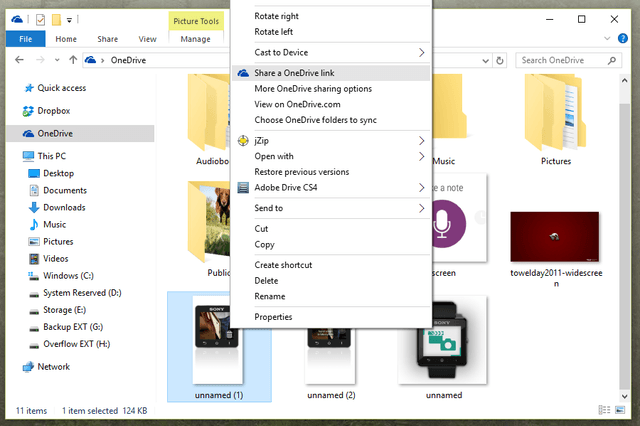Switch to large thumbnails view icon
640x426 pixels.
pyautogui.click(x=620, y=410)
